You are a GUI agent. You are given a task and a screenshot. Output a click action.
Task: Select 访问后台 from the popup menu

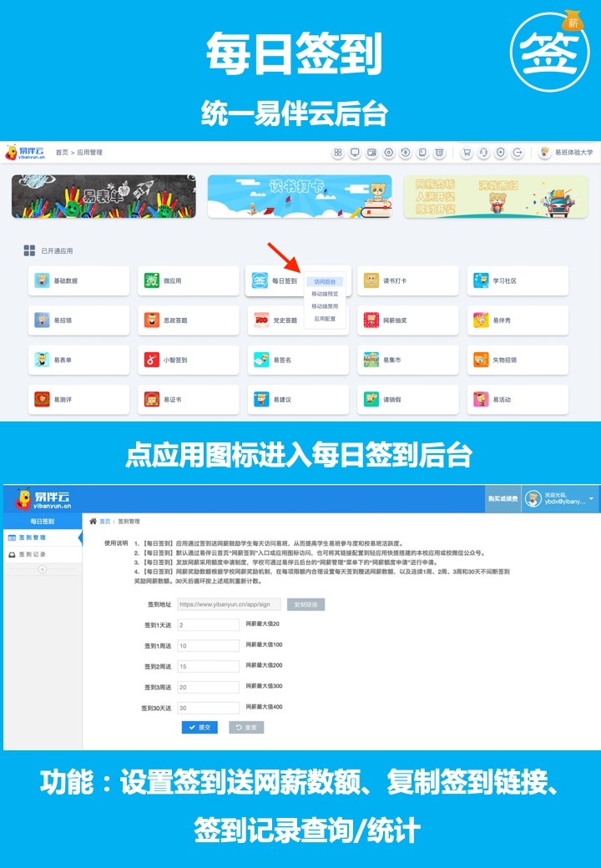click(325, 282)
